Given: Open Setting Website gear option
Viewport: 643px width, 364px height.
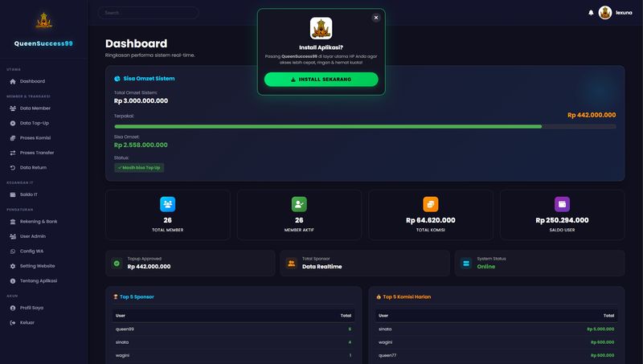Looking at the screenshot, I should [37, 266].
